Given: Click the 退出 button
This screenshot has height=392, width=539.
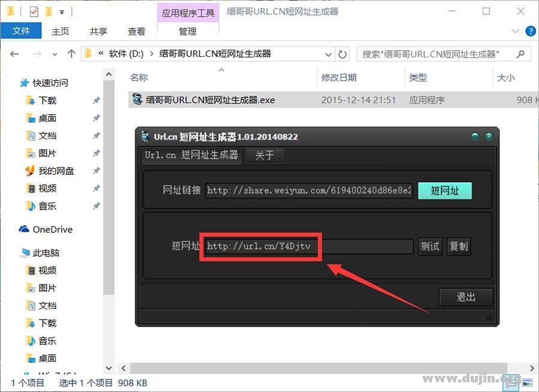Looking at the screenshot, I should pyautogui.click(x=466, y=297).
